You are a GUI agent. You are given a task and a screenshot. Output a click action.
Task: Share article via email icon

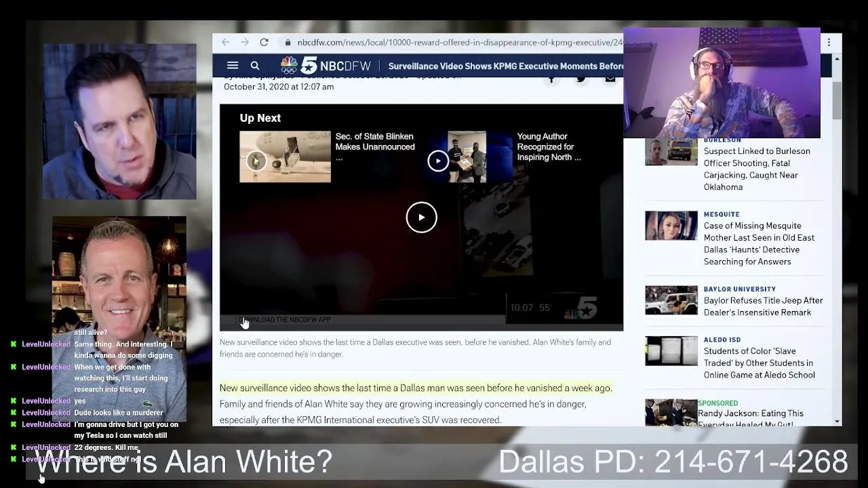(610, 79)
